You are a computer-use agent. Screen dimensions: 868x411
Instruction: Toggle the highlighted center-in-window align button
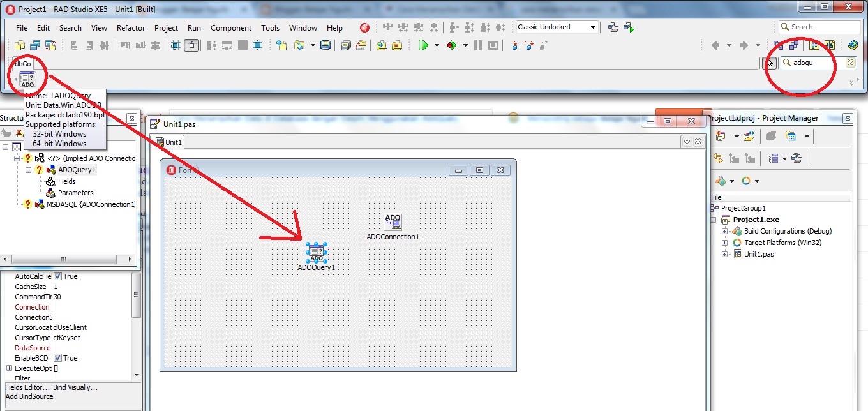tap(191, 45)
